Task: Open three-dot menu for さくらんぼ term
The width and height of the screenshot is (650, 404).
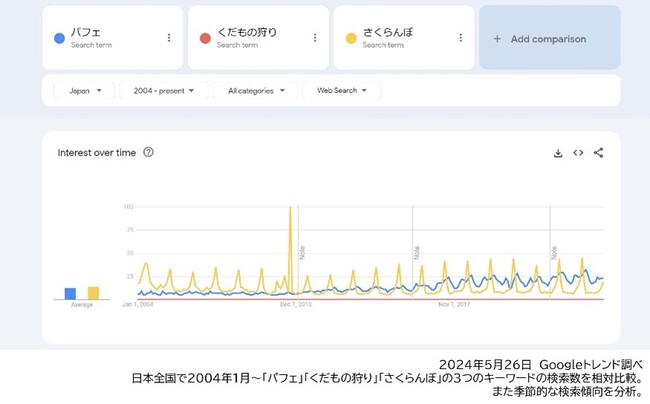Action: [x=461, y=38]
